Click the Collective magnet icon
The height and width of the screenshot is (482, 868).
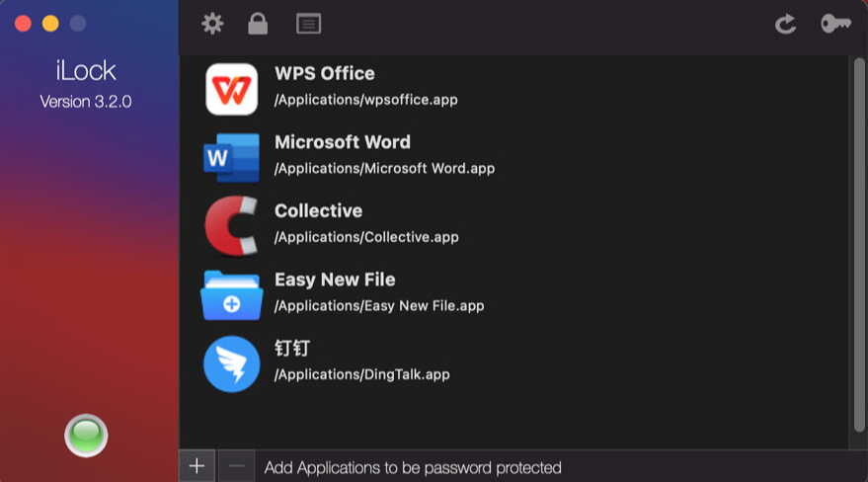(231, 226)
